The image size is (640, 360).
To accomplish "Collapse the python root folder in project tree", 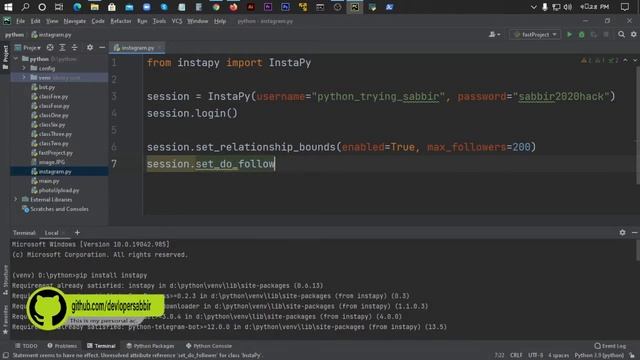I will pos(16,59).
